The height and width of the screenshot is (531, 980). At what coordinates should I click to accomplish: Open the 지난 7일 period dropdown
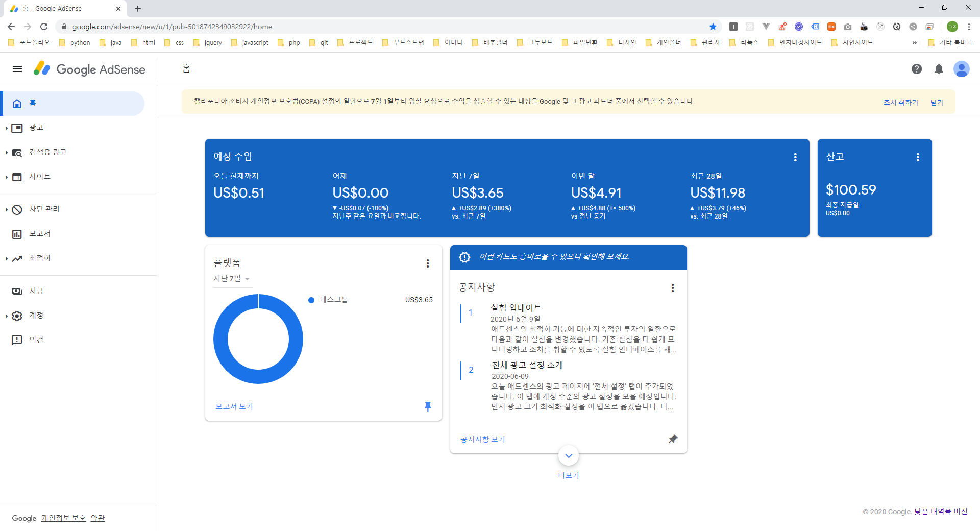pyautogui.click(x=232, y=279)
